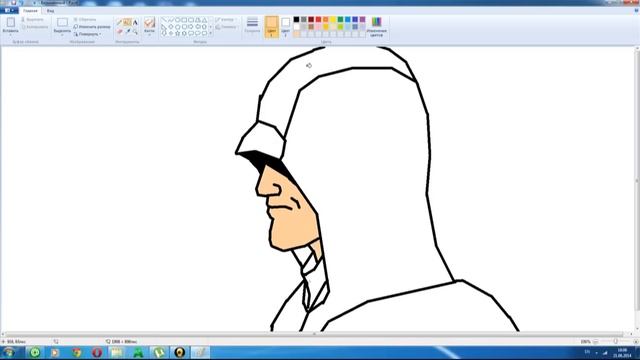
Task: Open uTorrent from the taskbar
Action: pos(159,352)
